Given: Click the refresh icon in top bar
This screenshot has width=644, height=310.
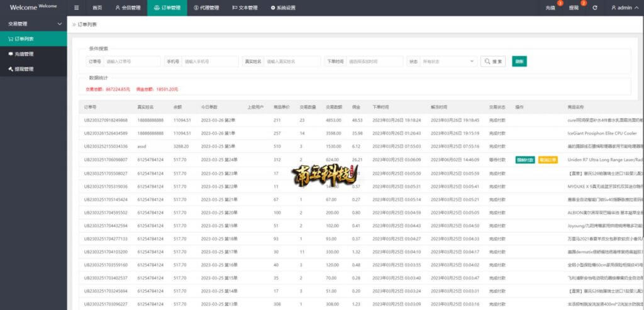Looking at the screenshot, I should coord(595,8).
